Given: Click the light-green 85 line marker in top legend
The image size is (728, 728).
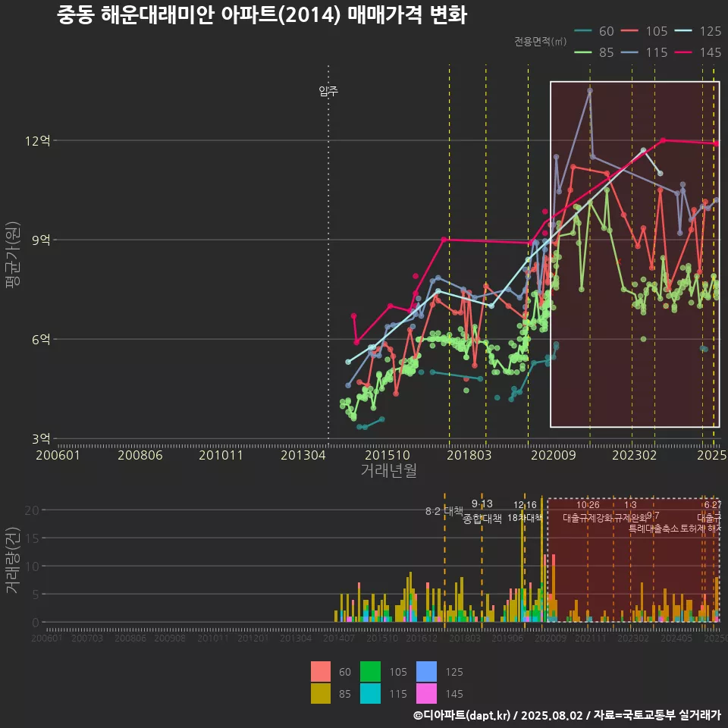Looking at the screenshot, I should 582,52.
